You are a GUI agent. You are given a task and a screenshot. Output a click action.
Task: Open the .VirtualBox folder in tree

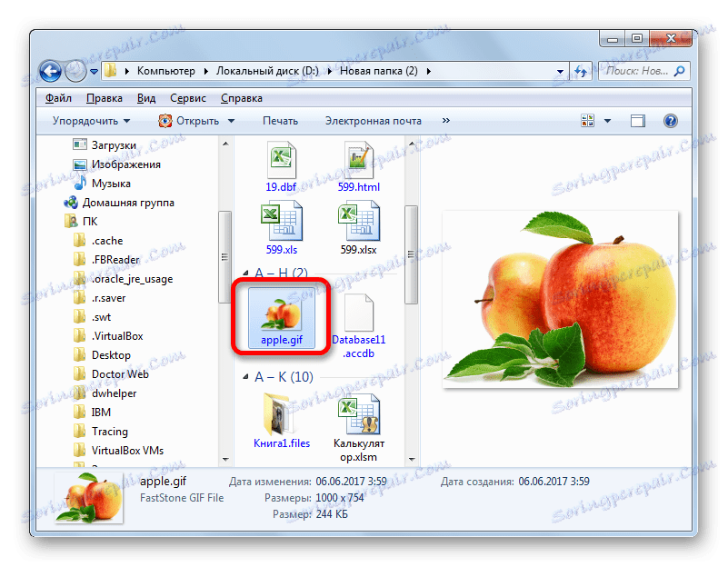tap(117, 336)
